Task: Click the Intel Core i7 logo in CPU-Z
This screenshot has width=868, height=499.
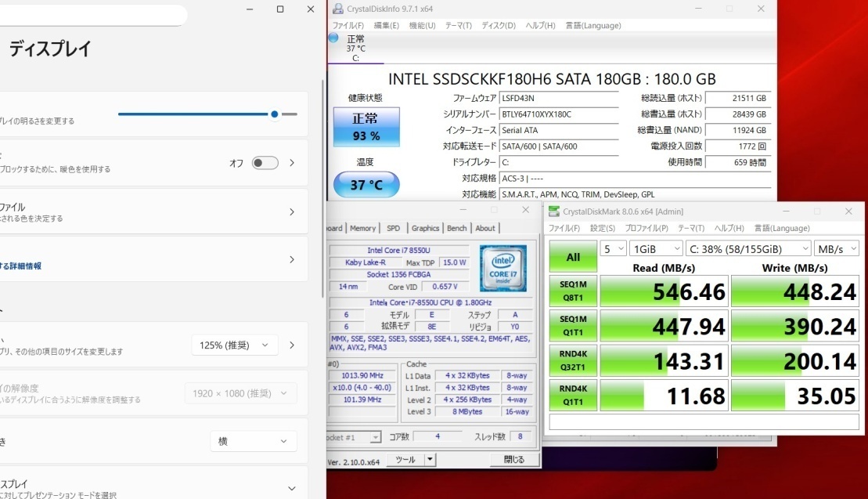Action: pos(502,268)
